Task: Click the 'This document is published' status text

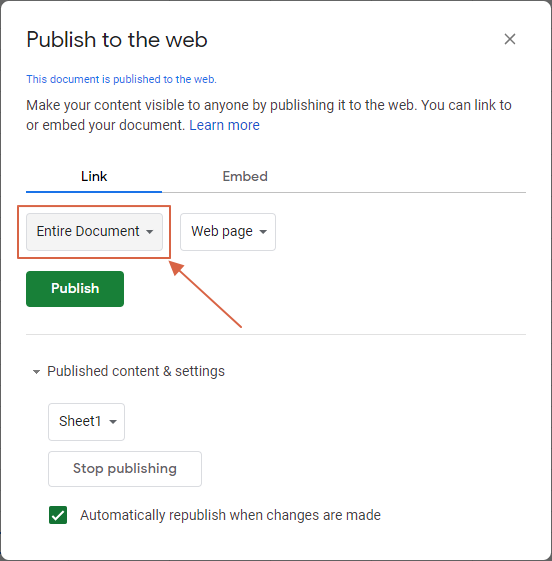Action: (121, 79)
